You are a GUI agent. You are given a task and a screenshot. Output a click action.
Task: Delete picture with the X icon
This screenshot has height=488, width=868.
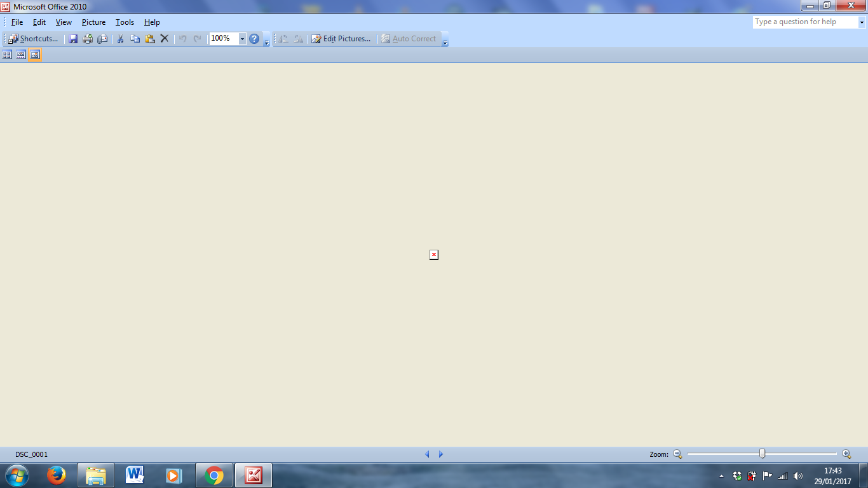[x=165, y=39]
